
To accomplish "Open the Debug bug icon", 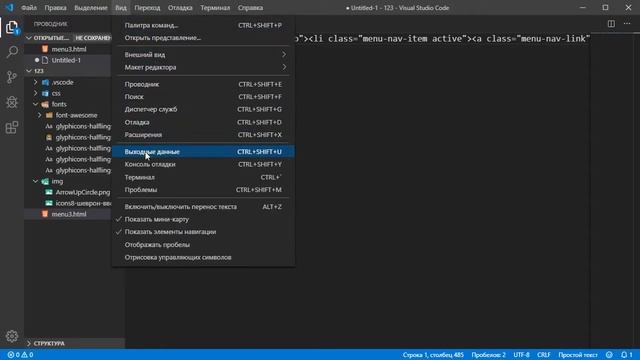I will click(12, 102).
